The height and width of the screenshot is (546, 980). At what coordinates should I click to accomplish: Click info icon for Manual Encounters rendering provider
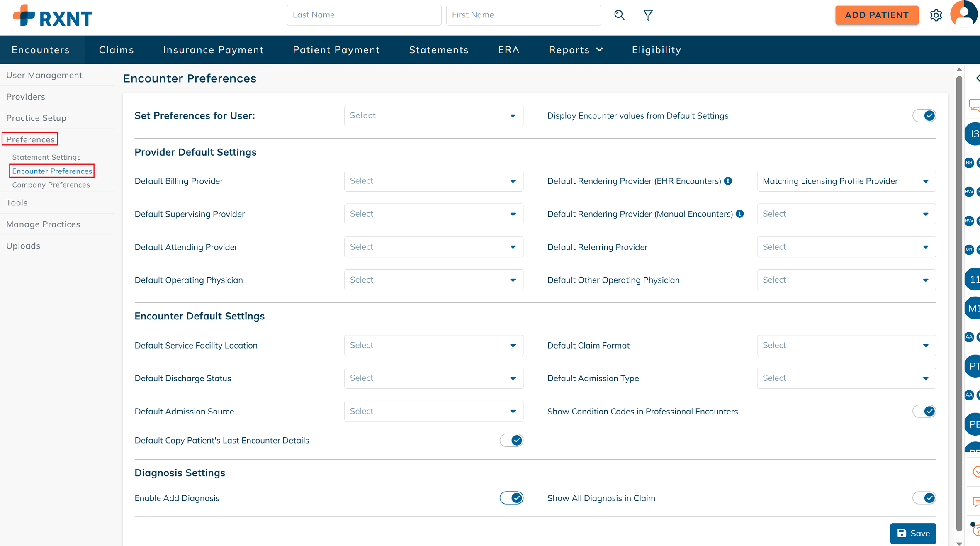click(x=740, y=214)
